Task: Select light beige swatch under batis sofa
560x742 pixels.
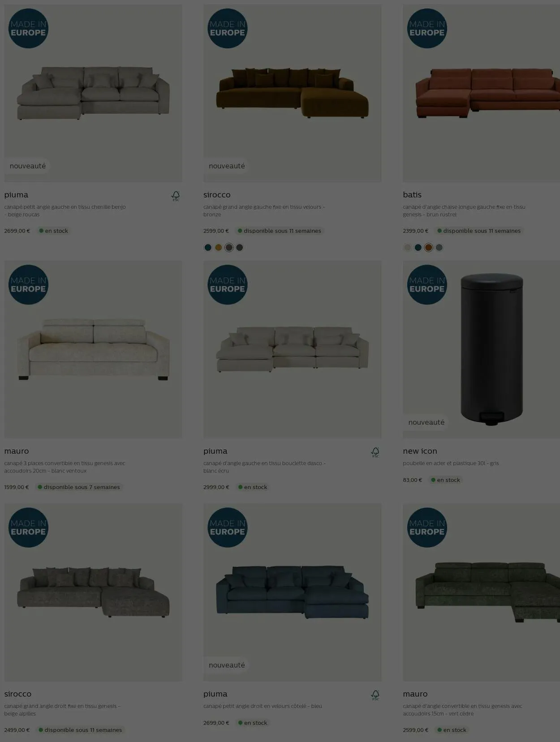Action: 407,248
